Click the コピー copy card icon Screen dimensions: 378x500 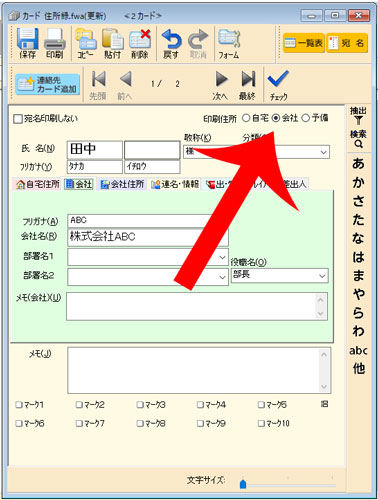click(x=85, y=43)
